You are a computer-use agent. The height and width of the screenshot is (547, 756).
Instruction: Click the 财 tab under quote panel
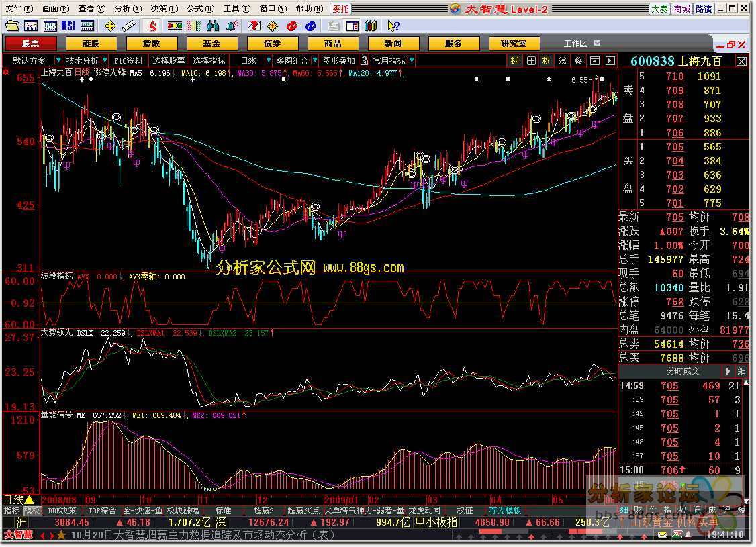(639, 510)
